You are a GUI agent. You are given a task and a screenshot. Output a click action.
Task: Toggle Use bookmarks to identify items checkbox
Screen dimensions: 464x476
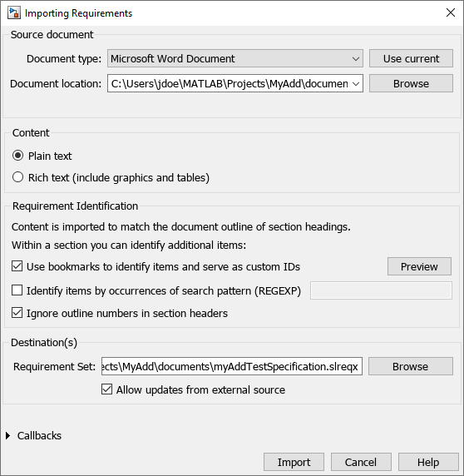[x=17, y=266]
